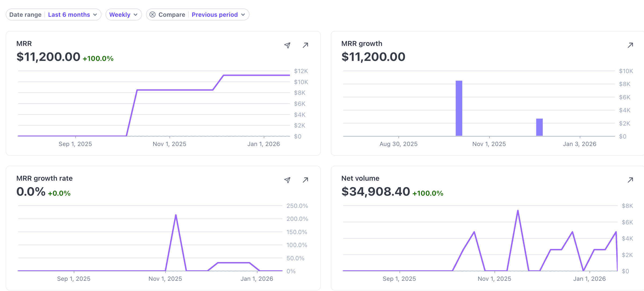Screen dimensions: 644x291
Task: Click the short bar in MRR growth chart
Action: [x=539, y=127]
